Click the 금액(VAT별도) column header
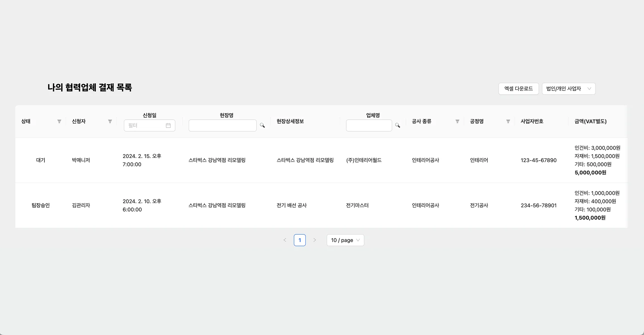Image resolution: width=644 pixels, height=335 pixels. [591, 121]
